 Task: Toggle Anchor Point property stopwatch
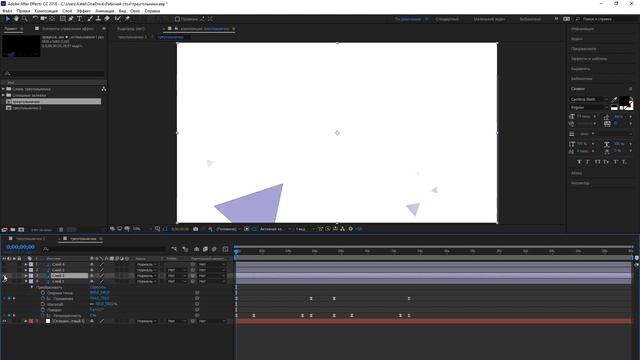[x=43, y=293]
